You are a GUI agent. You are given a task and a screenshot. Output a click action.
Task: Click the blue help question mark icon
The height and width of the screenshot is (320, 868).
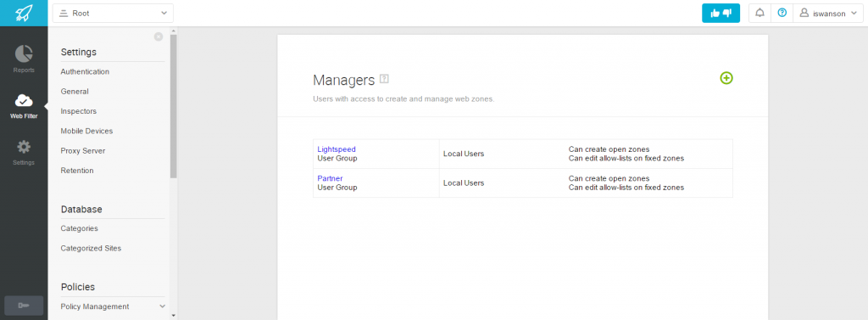[782, 14]
